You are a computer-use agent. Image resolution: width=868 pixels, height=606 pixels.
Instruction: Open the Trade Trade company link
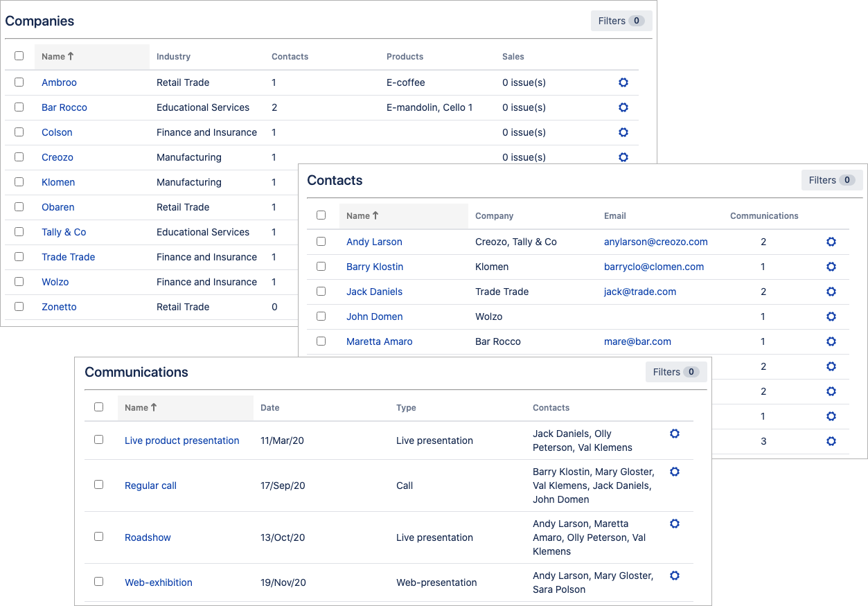click(68, 257)
